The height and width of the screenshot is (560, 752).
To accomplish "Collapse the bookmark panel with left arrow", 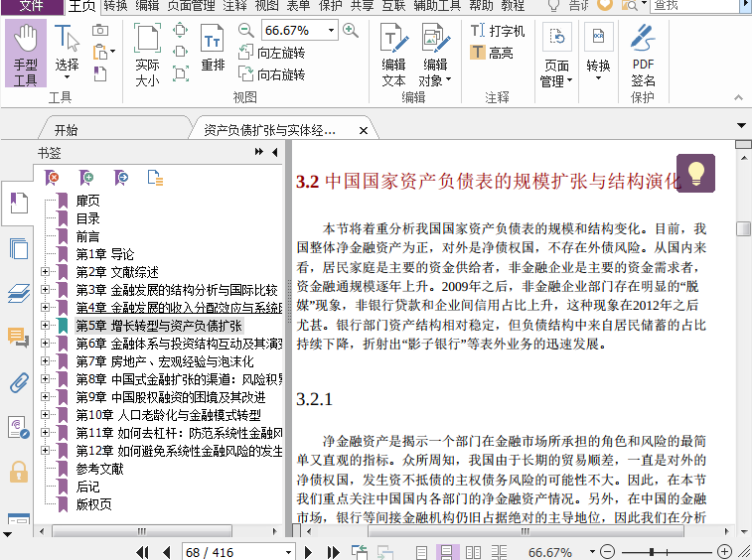I will (x=275, y=152).
